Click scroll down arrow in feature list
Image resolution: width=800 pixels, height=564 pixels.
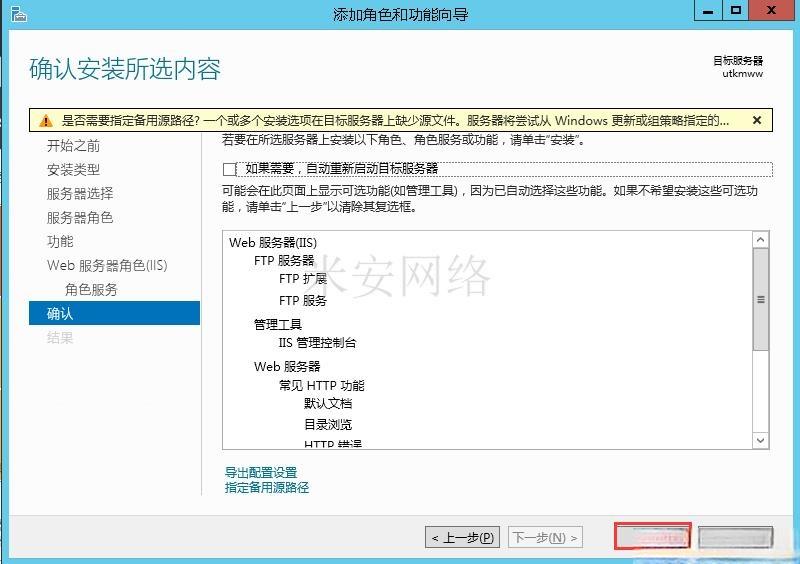click(x=761, y=440)
